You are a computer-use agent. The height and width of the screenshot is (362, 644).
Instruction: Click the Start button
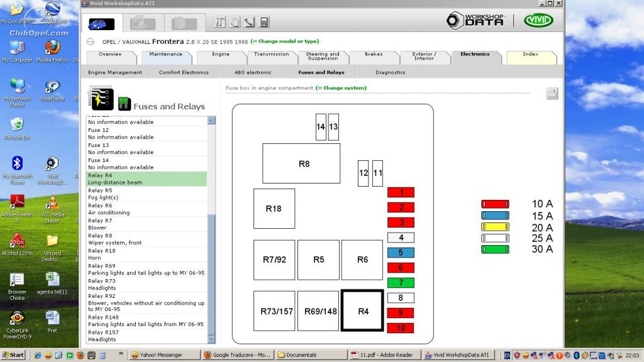13,355
